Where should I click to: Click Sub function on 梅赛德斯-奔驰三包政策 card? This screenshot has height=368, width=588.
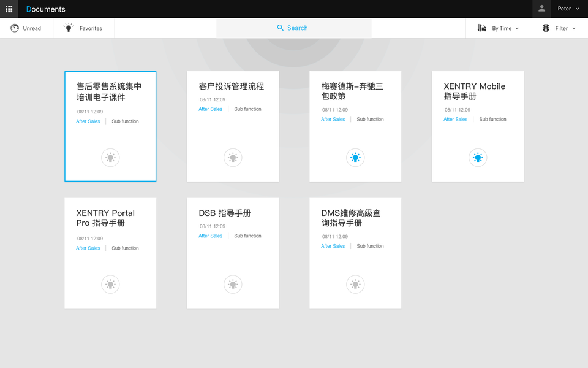click(x=370, y=120)
